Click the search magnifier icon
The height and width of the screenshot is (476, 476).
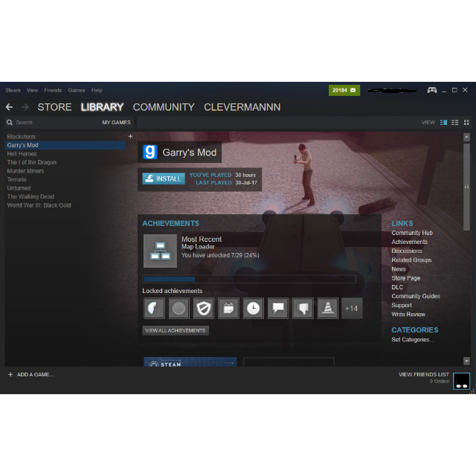(x=10, y=122)
